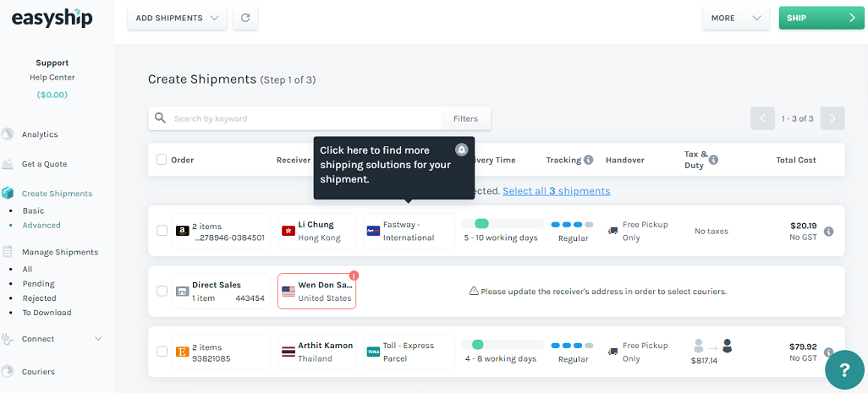Viewport: 868px width, 393px height.
Task: Open Arthit Kamon receiver card
Action: 316,352
